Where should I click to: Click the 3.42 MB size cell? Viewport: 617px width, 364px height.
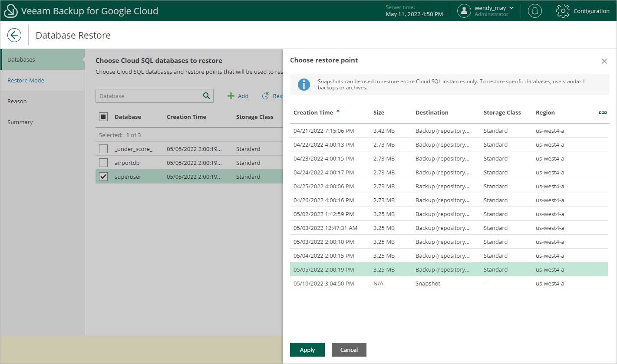coord(384,131)
